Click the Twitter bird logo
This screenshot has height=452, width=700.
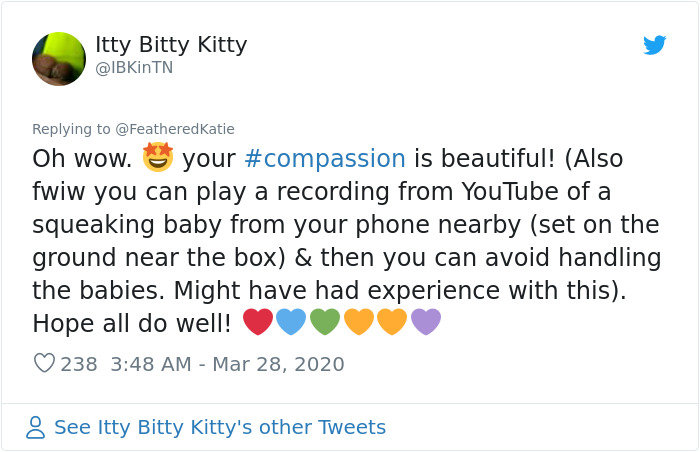(654, 45)
